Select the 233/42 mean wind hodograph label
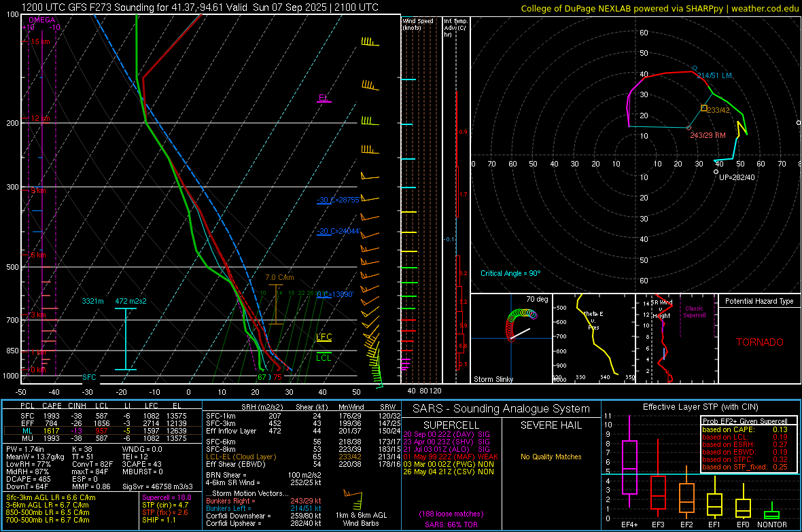This screenshot has width=802, height=532. click(718, 110)
